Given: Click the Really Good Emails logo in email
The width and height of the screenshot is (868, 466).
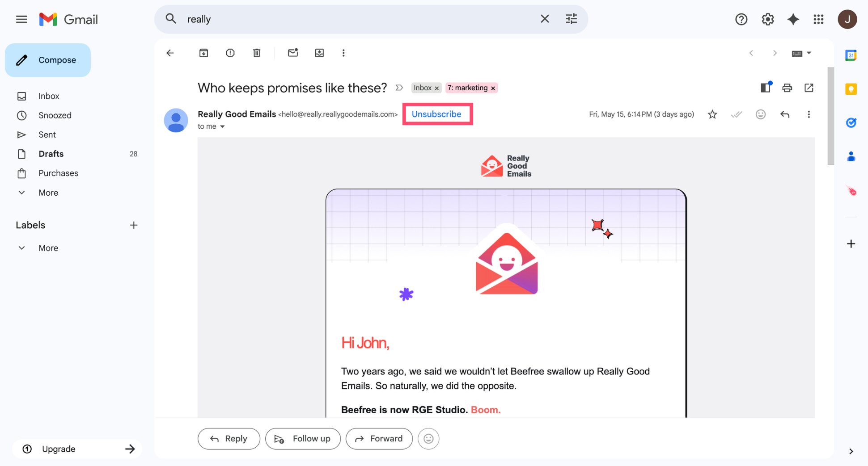Looking at the screenshot, I should (x=506, y=166).
